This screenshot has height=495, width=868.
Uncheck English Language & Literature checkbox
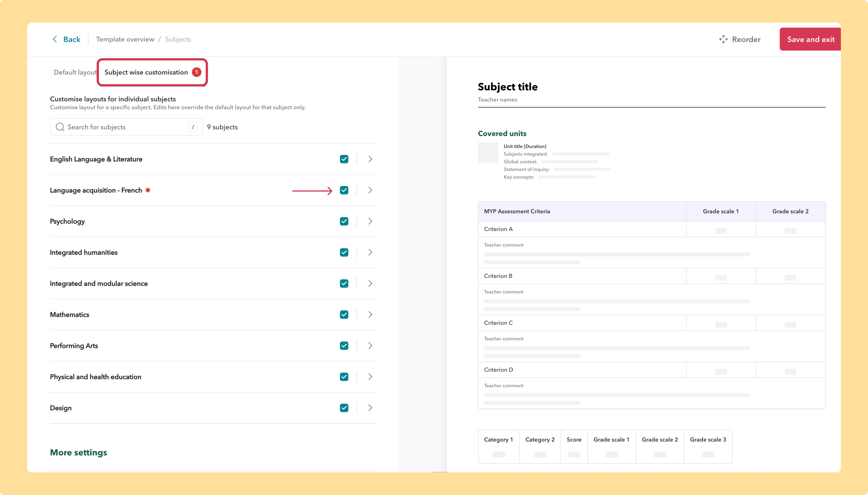pyautogui.click(x=344, y=159)
